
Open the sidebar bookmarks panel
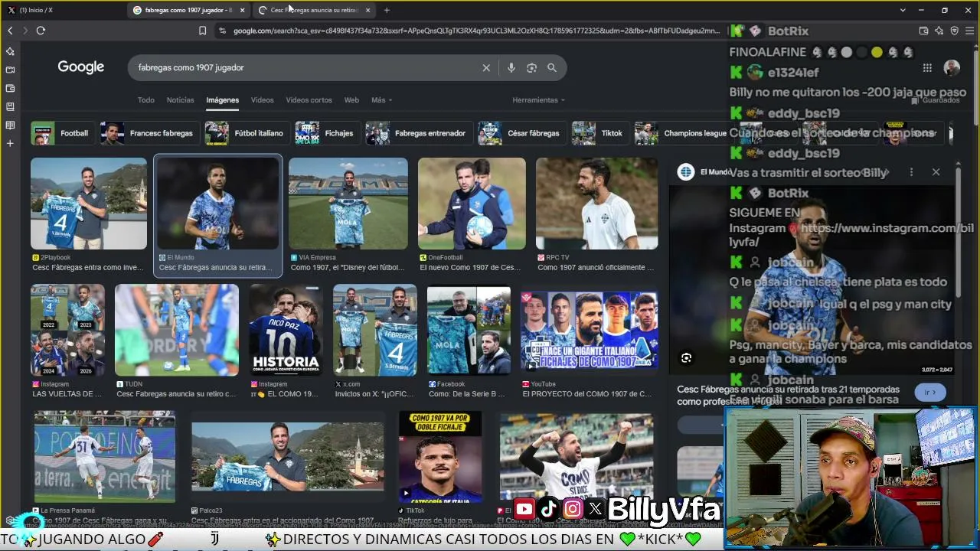[x=10, y=106]
